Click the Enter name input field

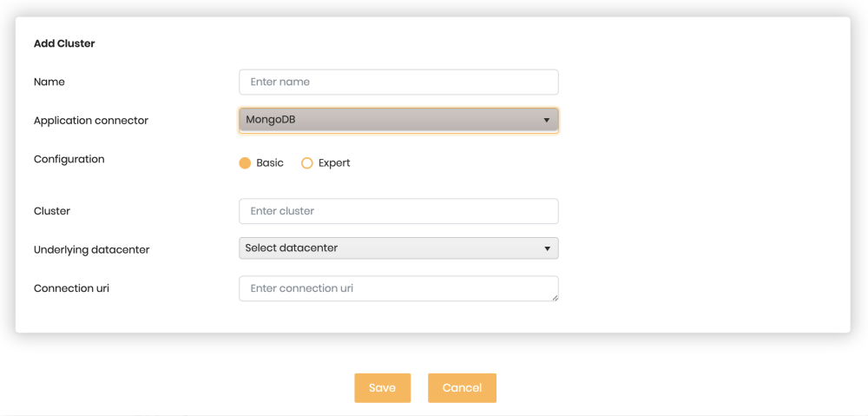pos(398,83)
